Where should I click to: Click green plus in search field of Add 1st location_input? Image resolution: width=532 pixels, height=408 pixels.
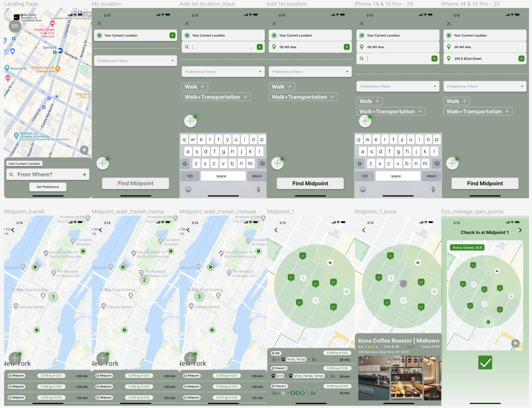[259, 47]
